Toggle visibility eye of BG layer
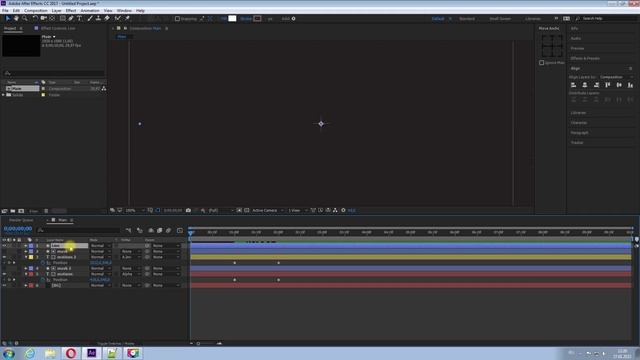The height and width of the screenshot is (360, 640). coord(4,285)
